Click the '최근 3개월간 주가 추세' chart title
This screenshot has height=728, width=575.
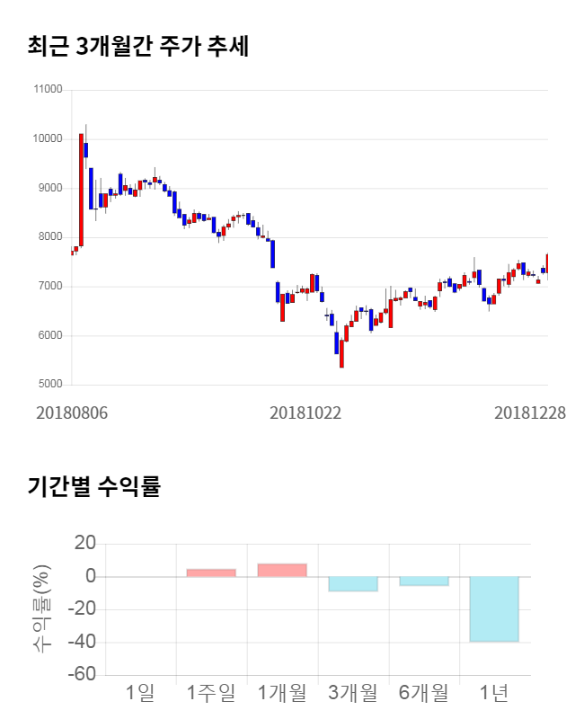[138, 47]
